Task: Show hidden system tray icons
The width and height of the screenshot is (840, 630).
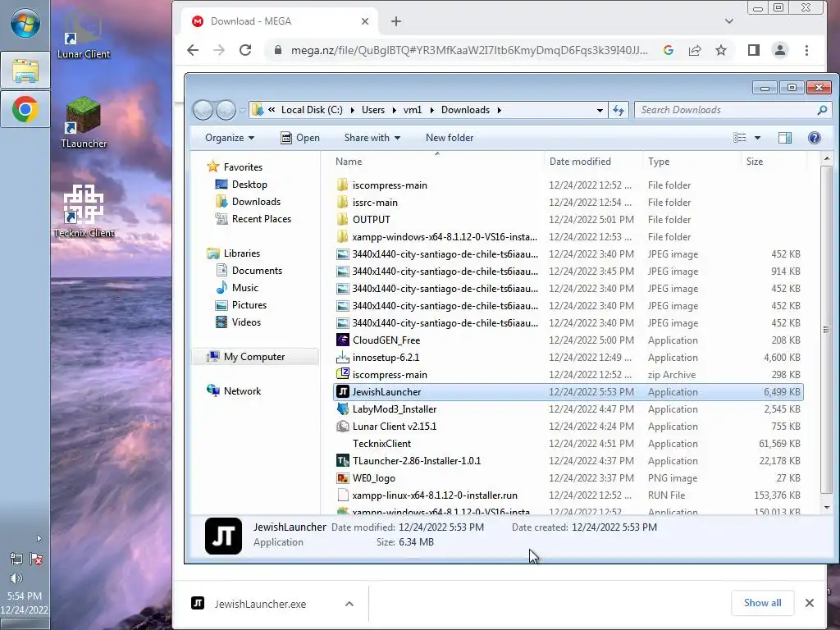Action: (39, 538)
